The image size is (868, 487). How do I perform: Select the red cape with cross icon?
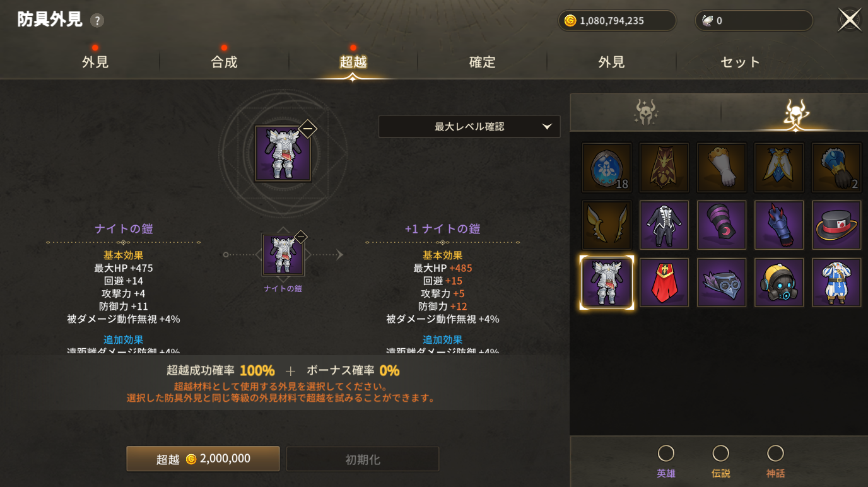click(x=664, y=283)
